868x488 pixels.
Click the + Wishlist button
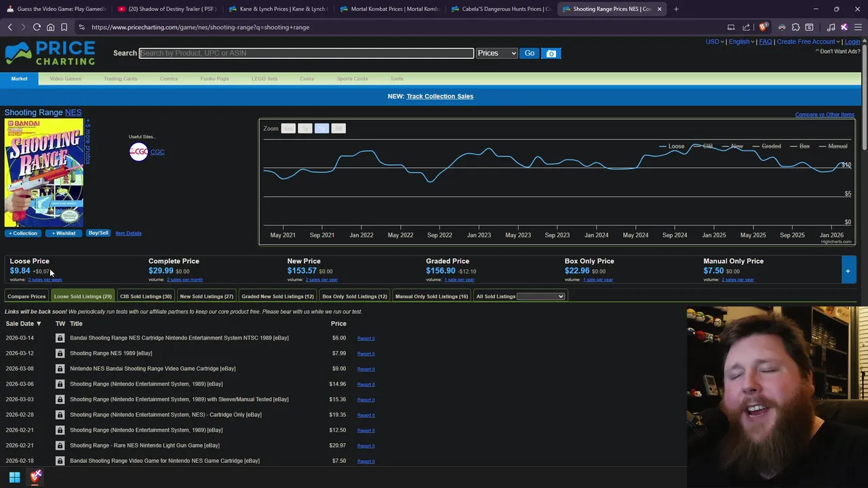[x=64, y=233]
